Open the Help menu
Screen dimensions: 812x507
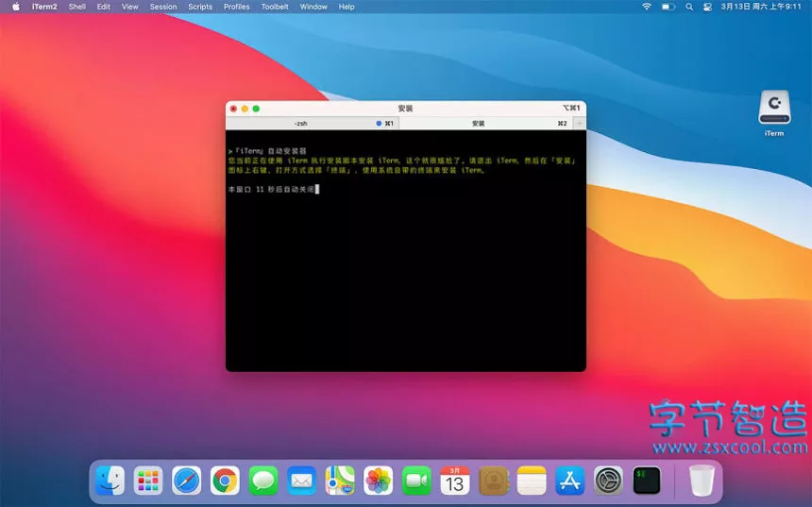coord(347,7)
